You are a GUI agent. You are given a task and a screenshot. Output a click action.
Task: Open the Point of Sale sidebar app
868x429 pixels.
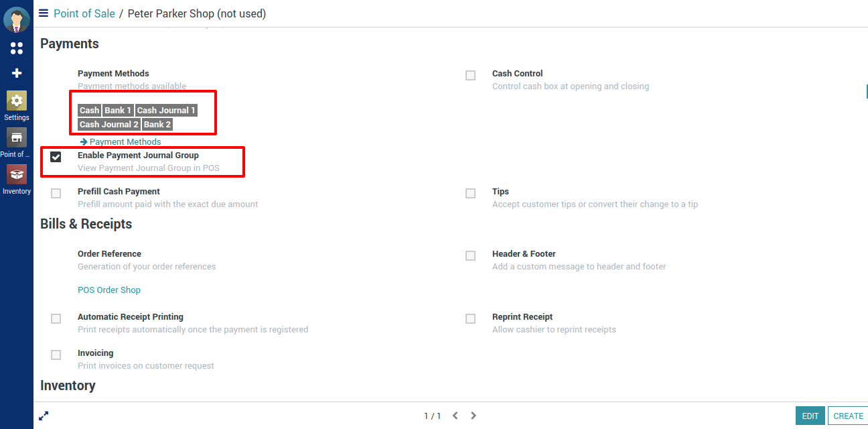(17, 138)
